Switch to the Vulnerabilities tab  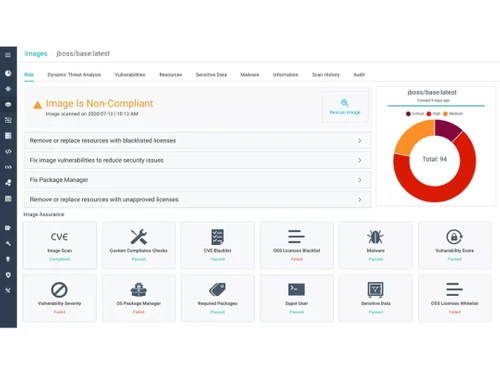130,75
